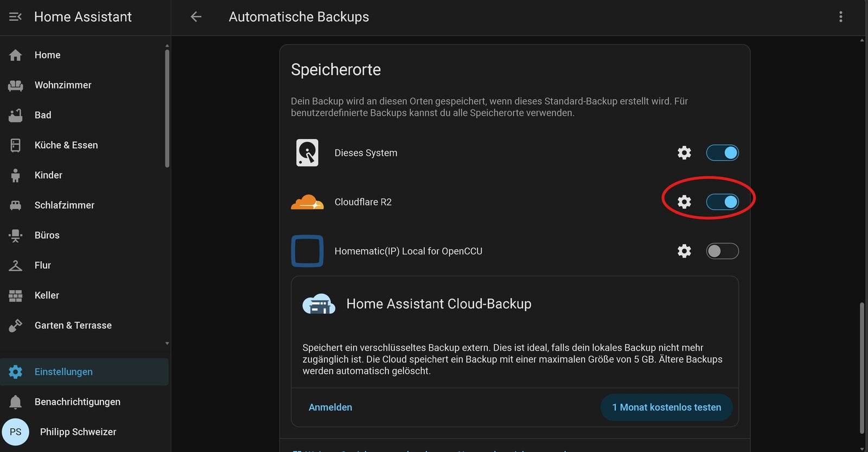Click the Benachrichtigungen bell icon

(16, 402)
